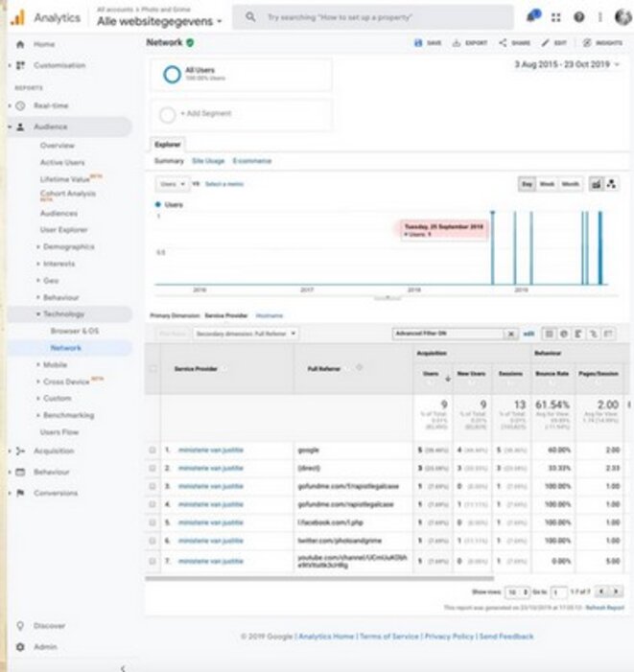Screen dimensions: 634x672
Task: Click the user account avatar
Action: coord(622,17)
